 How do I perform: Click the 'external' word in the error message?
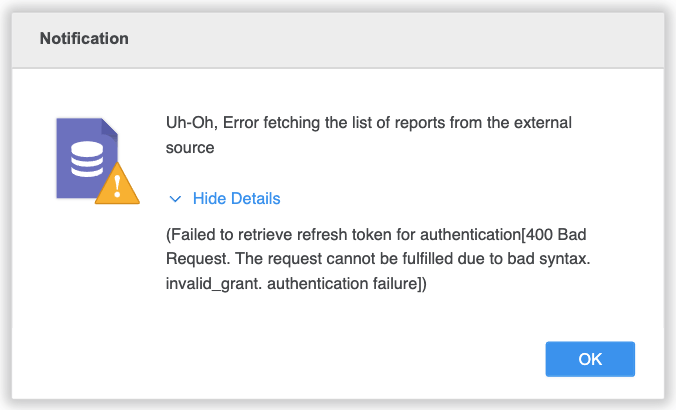click(543, 123)
